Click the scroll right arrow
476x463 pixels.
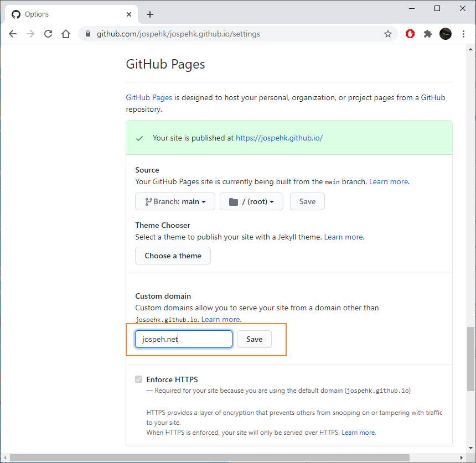pyautogui.click(x=462, y=457)
